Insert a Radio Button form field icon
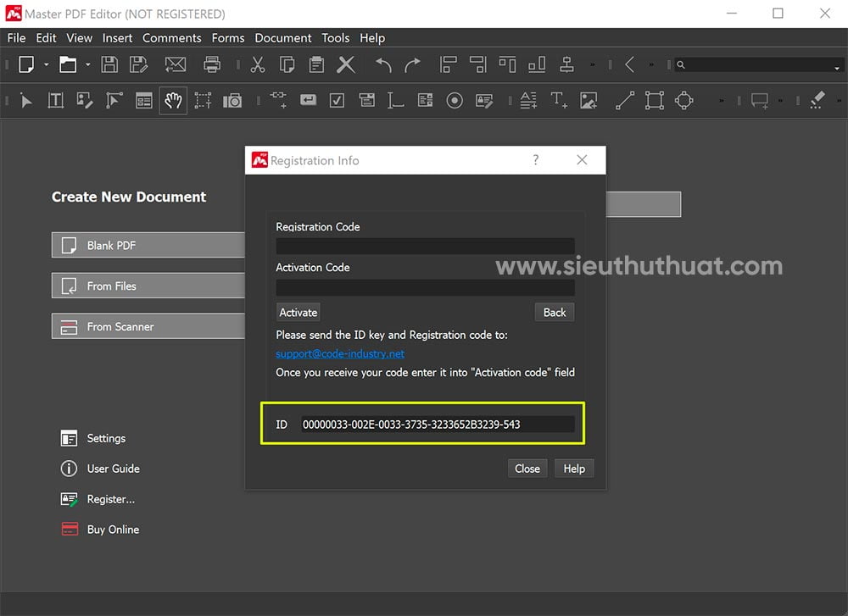The width and height of the screenshot is (848, 616). pos(455,101)
